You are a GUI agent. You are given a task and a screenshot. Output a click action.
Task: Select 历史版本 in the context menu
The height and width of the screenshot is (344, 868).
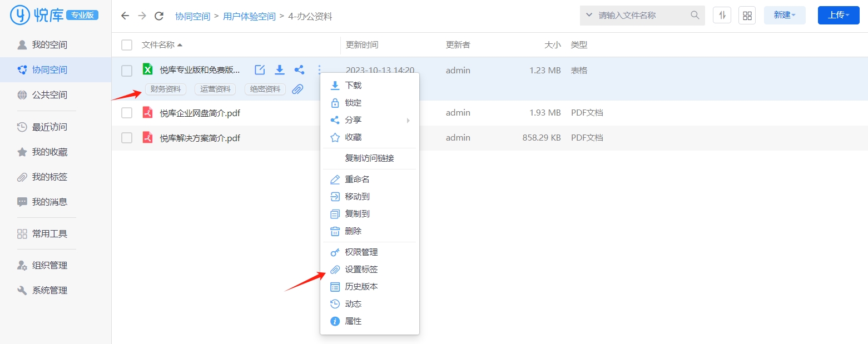pos(361,287)
